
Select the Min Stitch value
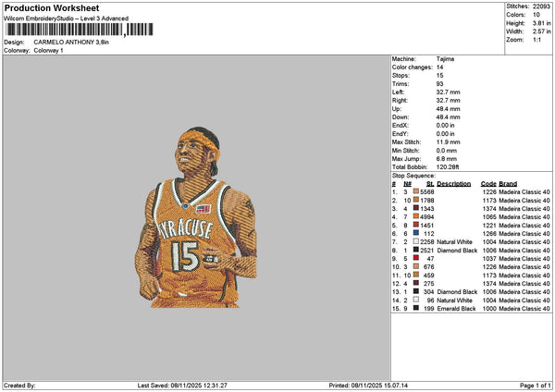point(447,151)
